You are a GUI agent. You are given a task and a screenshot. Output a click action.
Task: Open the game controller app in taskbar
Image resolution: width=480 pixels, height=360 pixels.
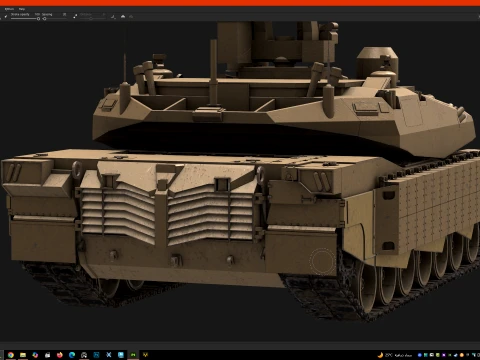click(x=84, y=355)
